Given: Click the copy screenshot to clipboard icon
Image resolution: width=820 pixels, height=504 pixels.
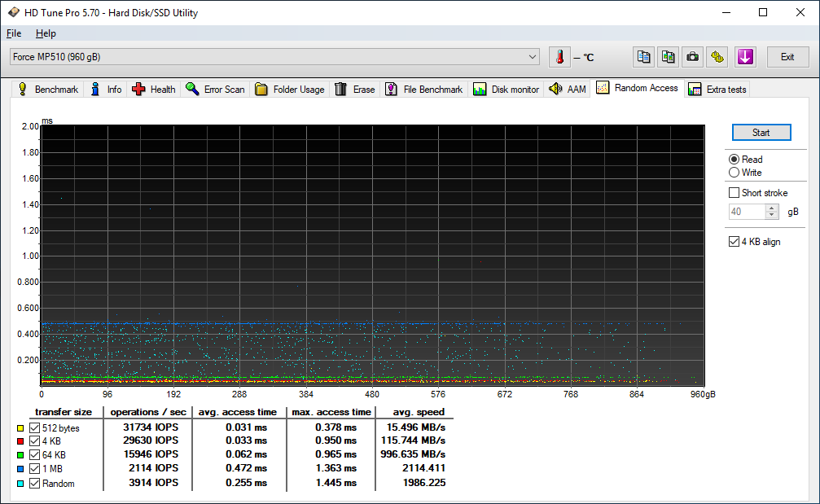Looking at the screenshot, I should point(668,57).
